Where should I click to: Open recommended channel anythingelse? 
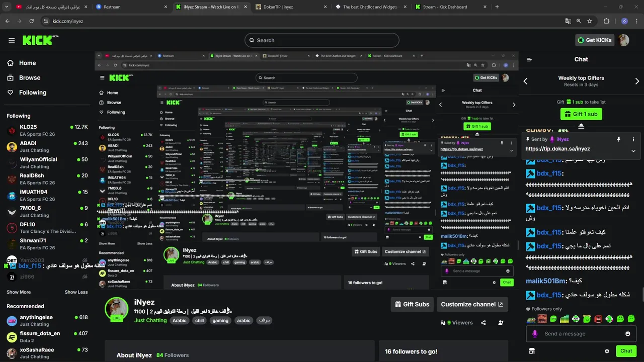click(x=47, y=320)
